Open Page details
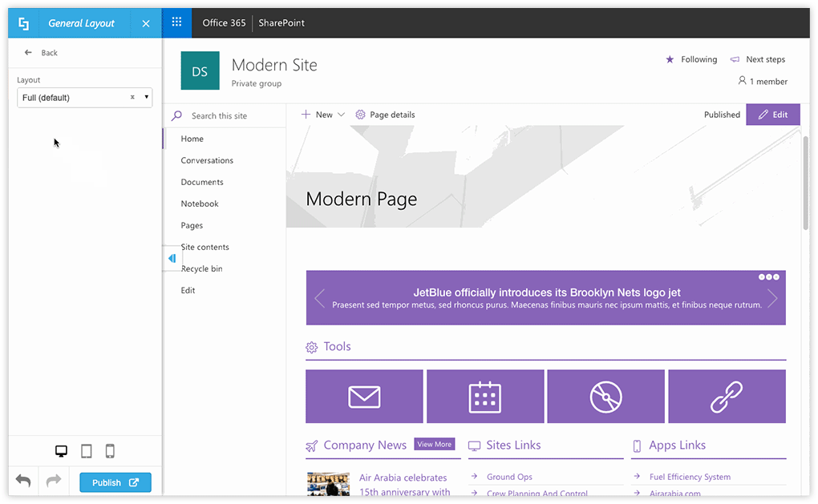Image resolution: width=818 pixels, height=504 pixels. (385, 115)
